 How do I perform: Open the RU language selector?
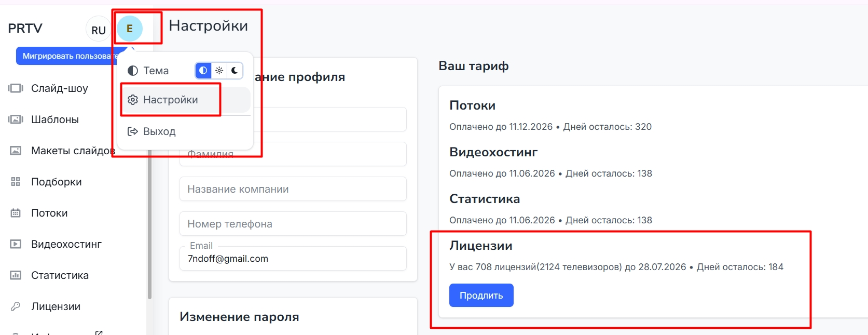click(98, 30)
